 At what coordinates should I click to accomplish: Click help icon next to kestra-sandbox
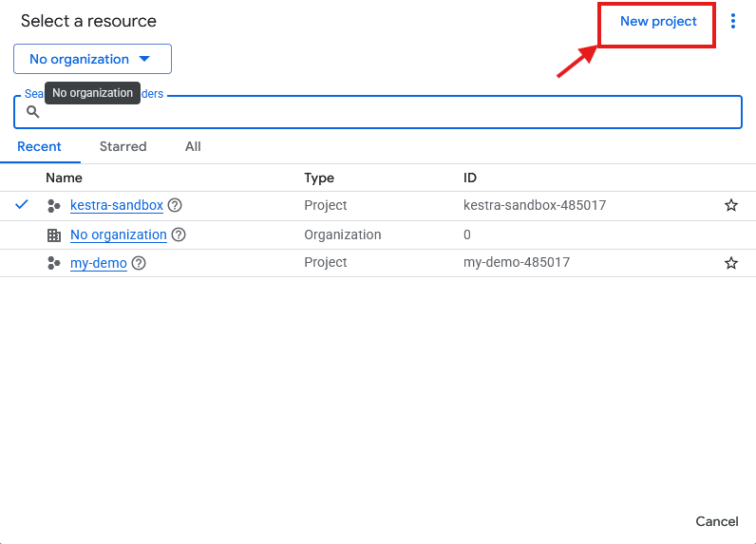175,205
